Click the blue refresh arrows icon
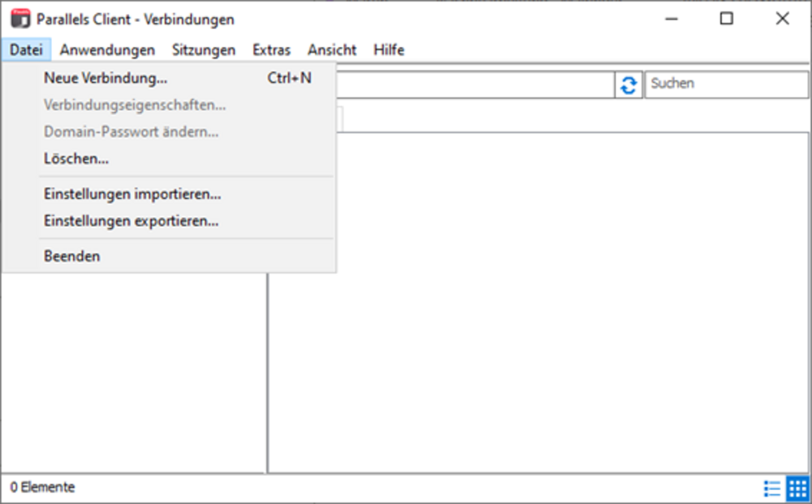Screen dimensions: 812x504 coord(628,85)
